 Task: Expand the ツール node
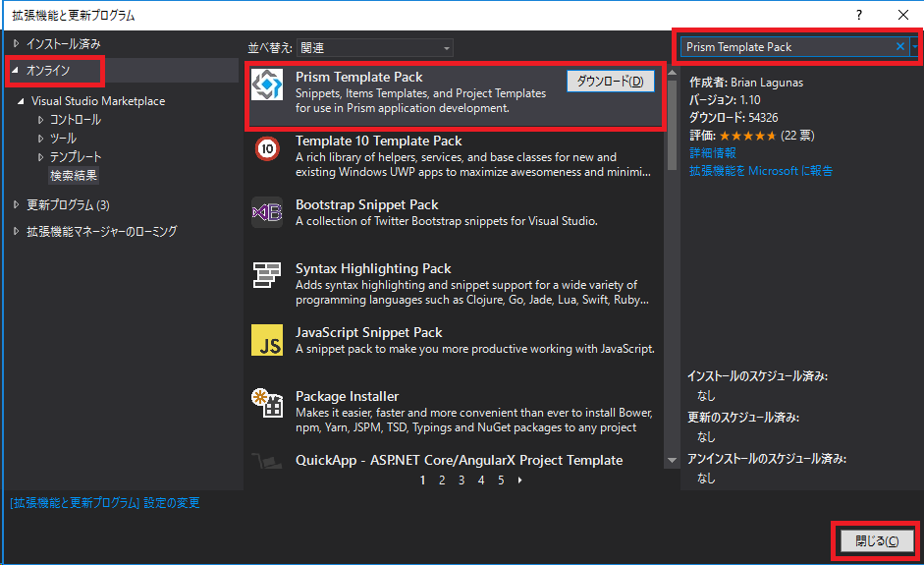(40, 139)
